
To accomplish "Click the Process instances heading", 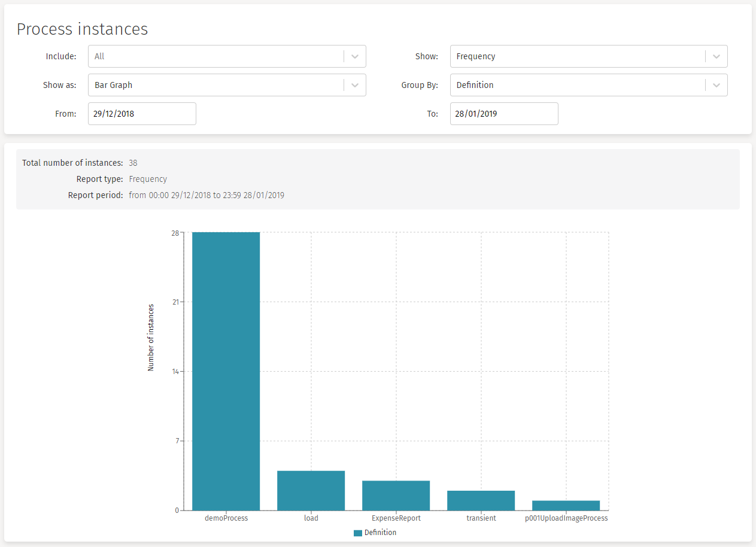I will 82,29.
